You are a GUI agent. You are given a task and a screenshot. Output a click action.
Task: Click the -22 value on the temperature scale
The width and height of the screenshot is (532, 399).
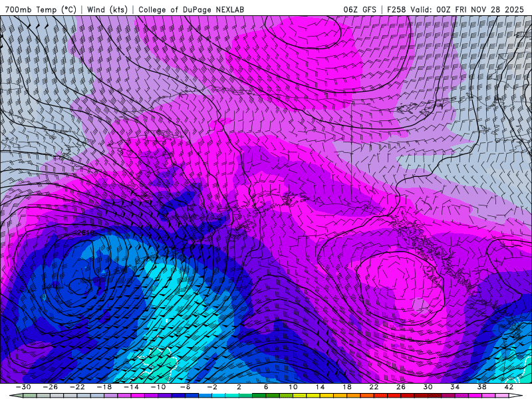[77, 387]
